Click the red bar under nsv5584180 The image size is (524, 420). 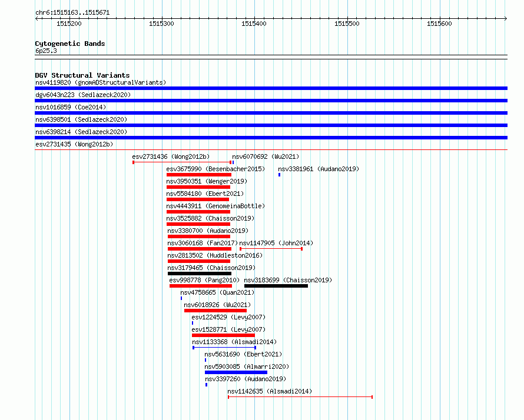[x=198, y=199]
